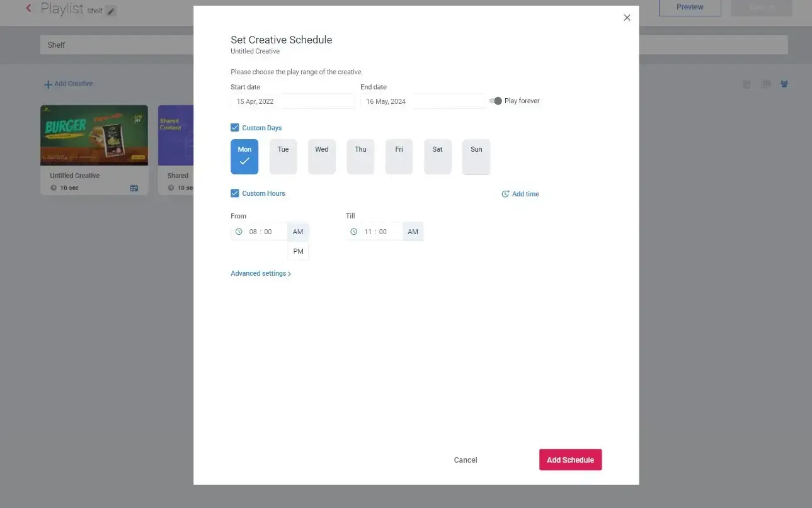
Task: Click the clock icon in the From field
Action: (x=239, y=231)
